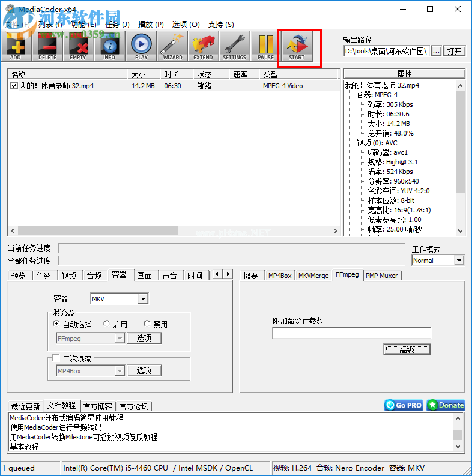
Task: Launch the WIZARD toolbar icon
Action: 172,46
